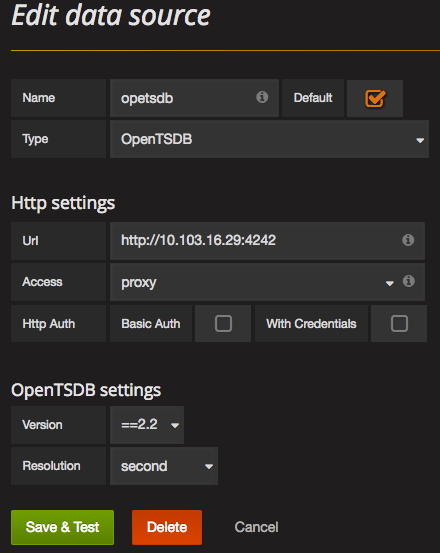The width and height of the screenshot is (440, 553).
Task: Click the Save & Test button
Action: point(62,527)
